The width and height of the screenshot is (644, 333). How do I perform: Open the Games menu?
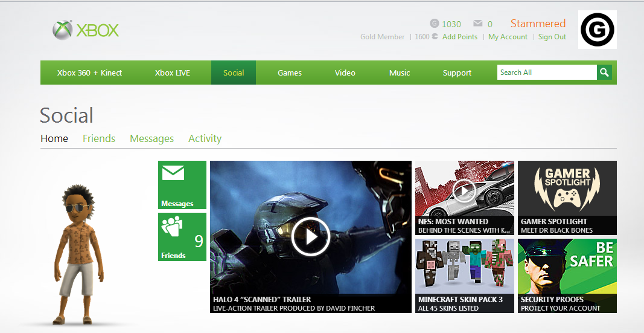tap(290, 73)
